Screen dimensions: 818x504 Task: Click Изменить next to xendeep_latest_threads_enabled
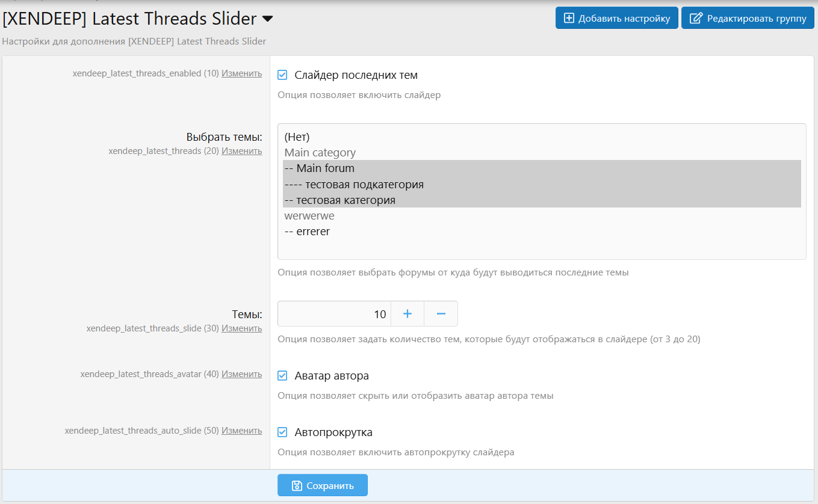[x=241, y=73]
